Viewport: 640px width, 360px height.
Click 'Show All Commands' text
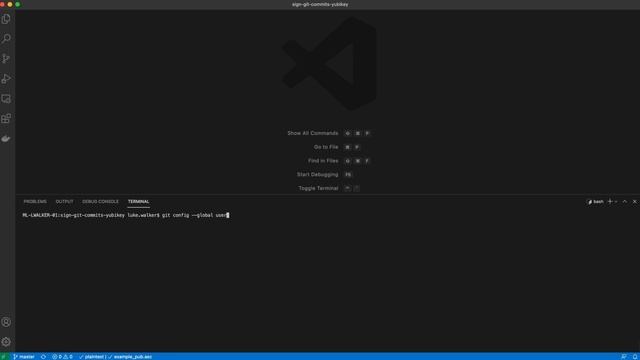[313, 133]
